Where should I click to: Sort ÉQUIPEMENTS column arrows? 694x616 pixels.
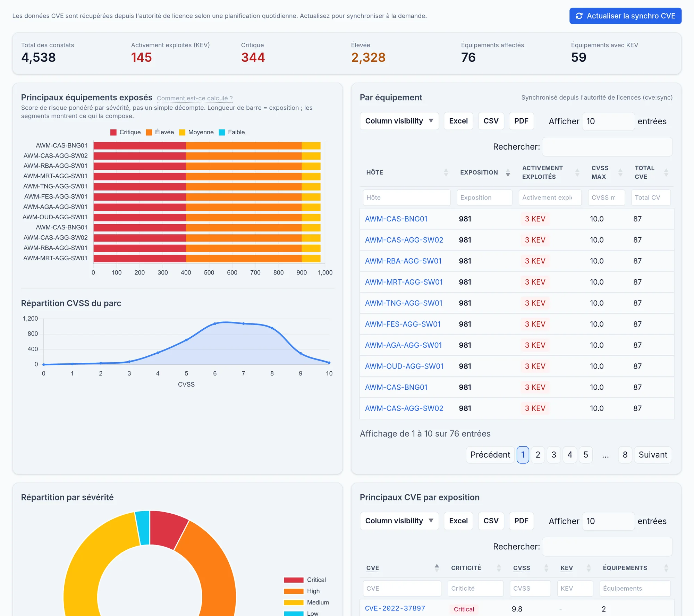pos(666,568)
